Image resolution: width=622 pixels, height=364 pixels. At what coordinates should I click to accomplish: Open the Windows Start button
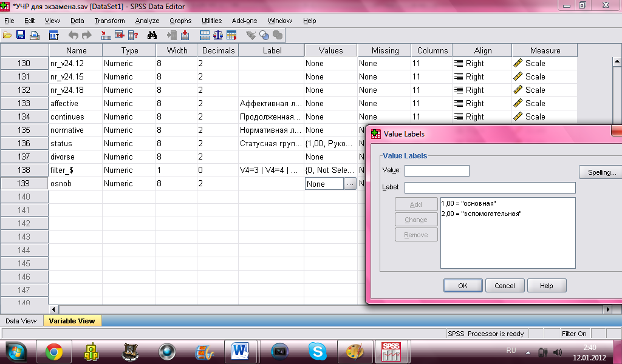click(16, 352)
